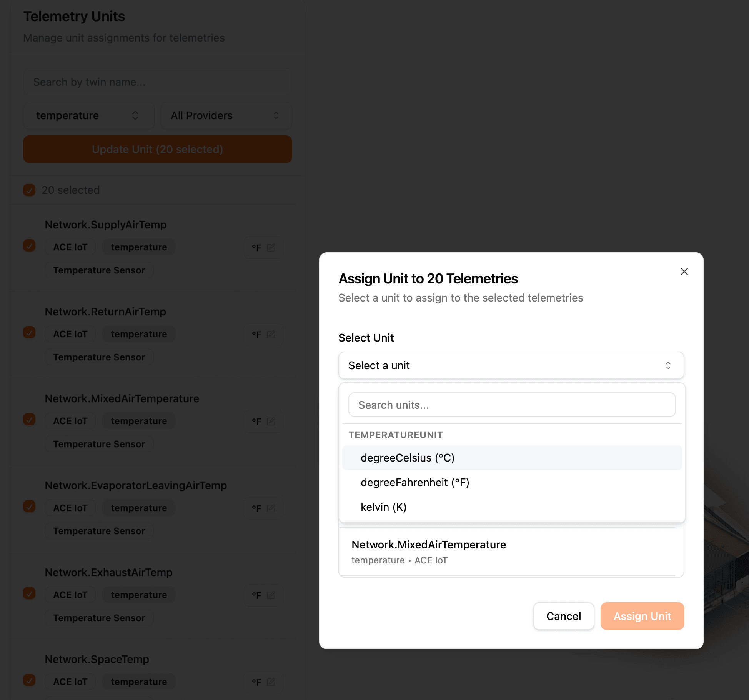Screen dimensions: 749x700
Task: Choose degreeFahrenheit (°F) option
Action: point(415,482)
